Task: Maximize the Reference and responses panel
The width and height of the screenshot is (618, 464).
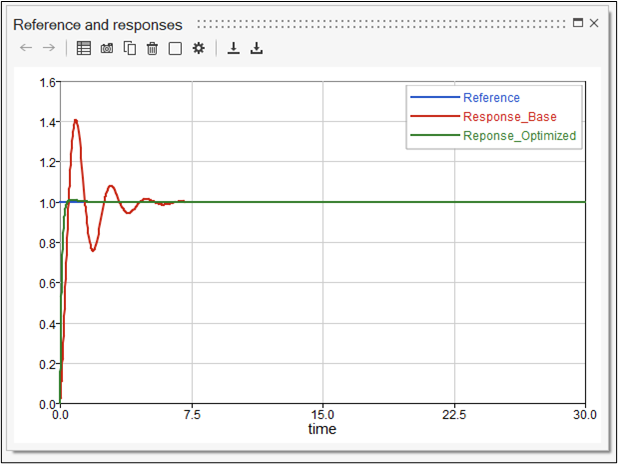Action: [577, 22]
